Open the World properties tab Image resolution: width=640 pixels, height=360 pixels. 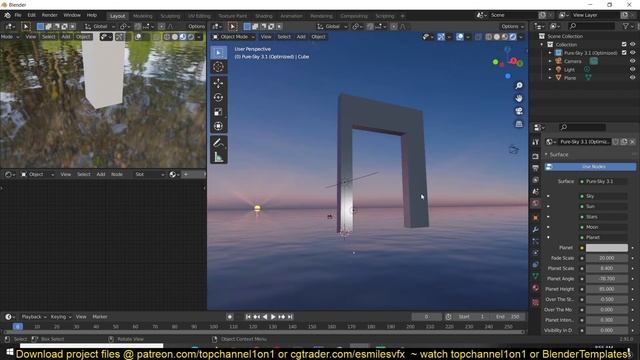[536, 203]
